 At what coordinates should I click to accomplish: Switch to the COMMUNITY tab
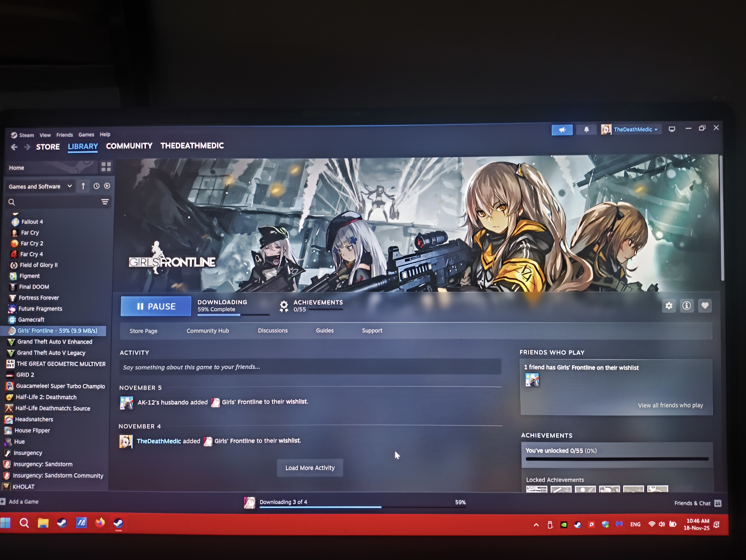pos(129,146)
